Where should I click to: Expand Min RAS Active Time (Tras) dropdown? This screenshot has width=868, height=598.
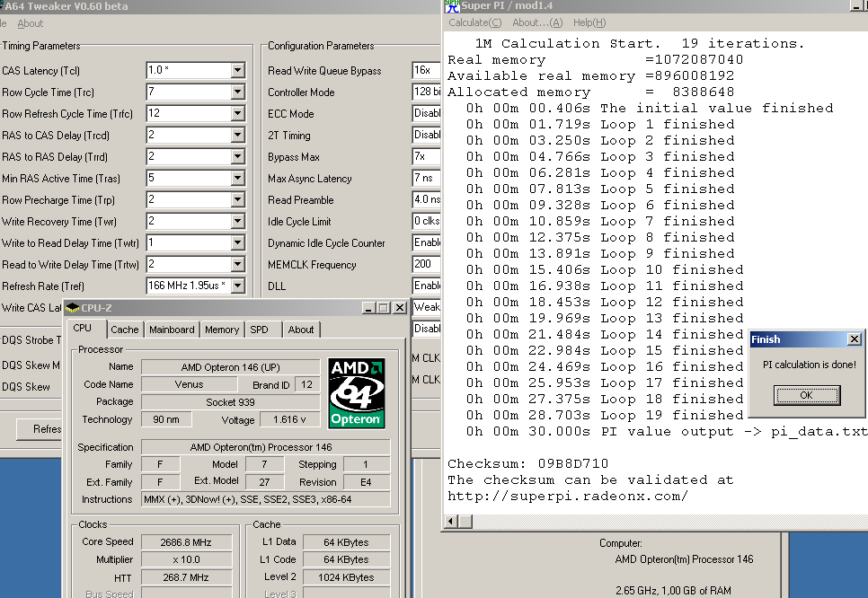pyautogui.click(x=237, y=178)
